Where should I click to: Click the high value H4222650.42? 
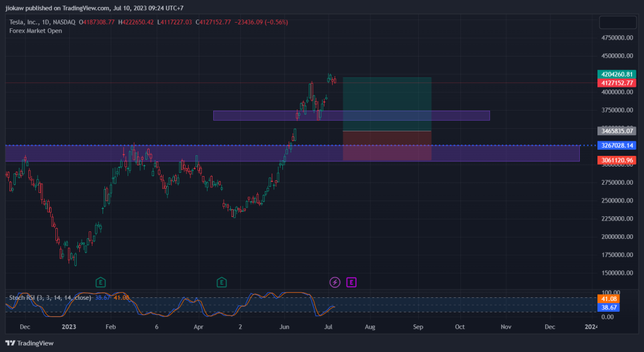[x=136, y=22]
